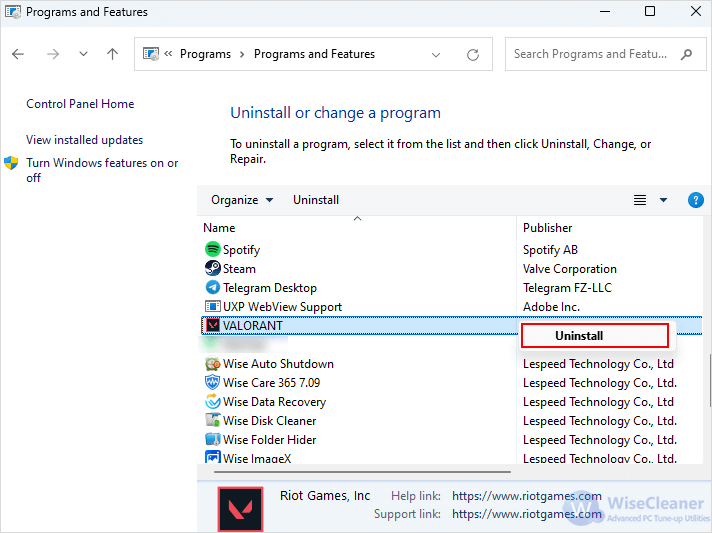Expand the address bar history dropdown
Screen dimensions: 712x533
pos(436,55)
